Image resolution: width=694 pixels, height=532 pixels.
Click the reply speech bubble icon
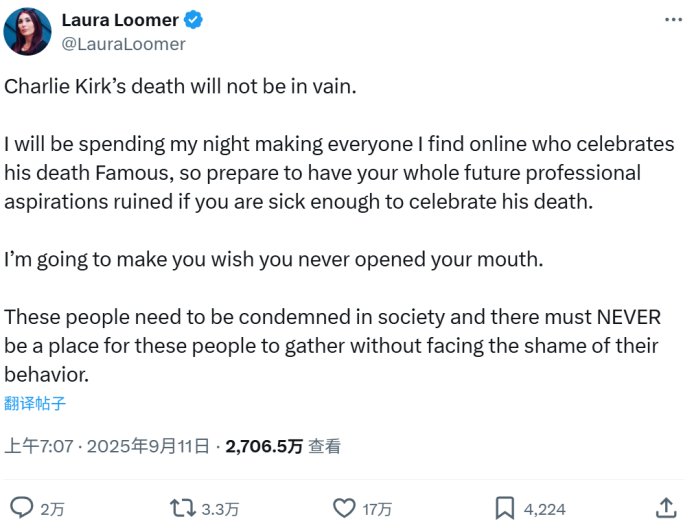[21, 508]
